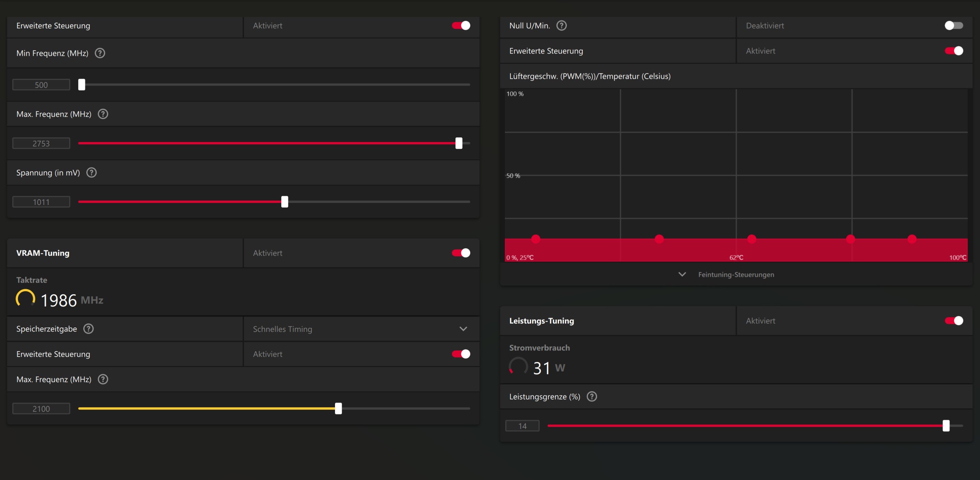This screenshot has width=980, height=480.
Task: Click help icon next to Spannung (in mV)
Action: pyautogui.click(x=91, y=173)
